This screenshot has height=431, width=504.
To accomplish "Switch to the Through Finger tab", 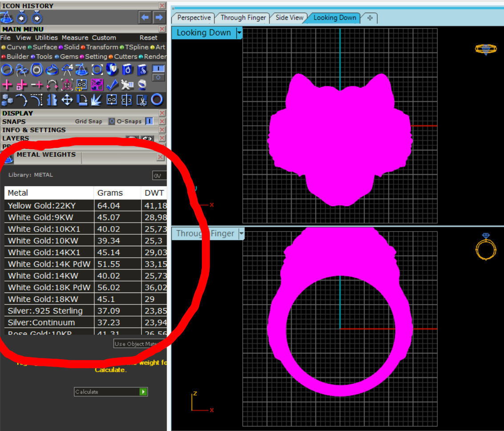I will (243, 18).
